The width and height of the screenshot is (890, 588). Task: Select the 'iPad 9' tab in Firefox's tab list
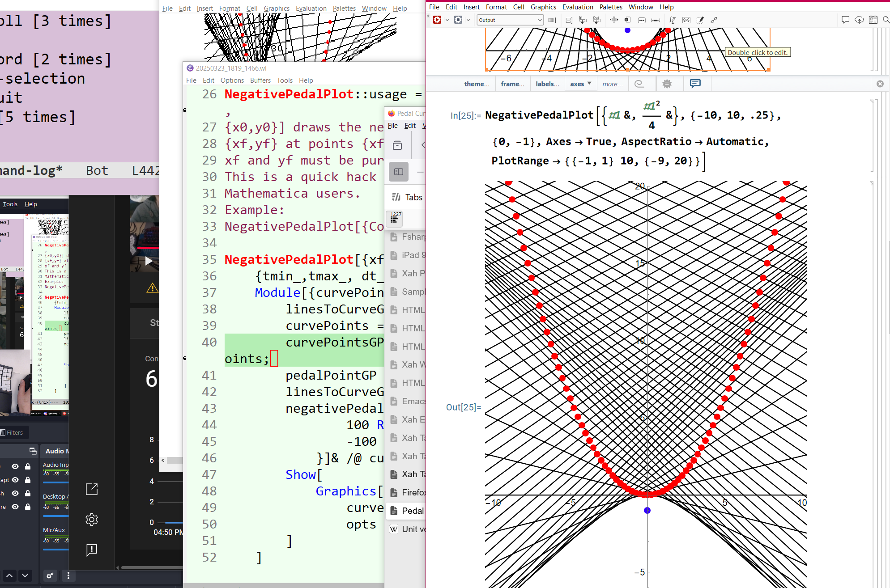pyautogui.click(x=407, y=255)
